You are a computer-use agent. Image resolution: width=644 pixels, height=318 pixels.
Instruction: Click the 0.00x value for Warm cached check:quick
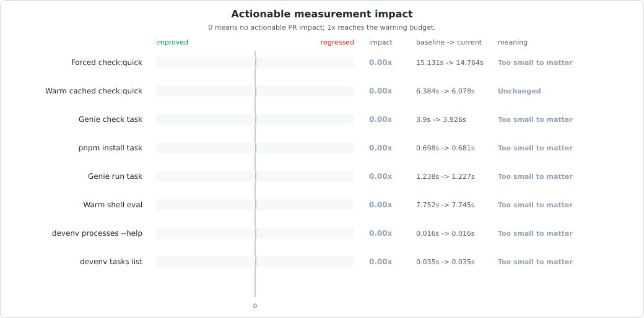(381, 91)
